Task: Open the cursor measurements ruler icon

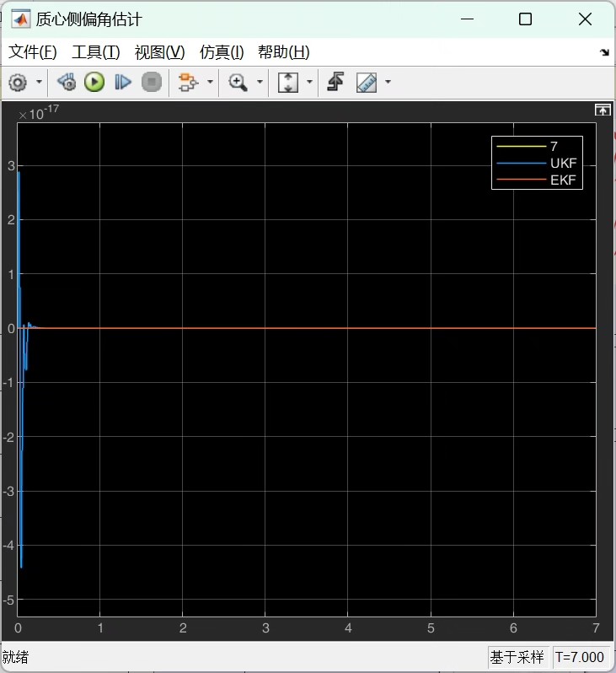Action: click(367, 82)
